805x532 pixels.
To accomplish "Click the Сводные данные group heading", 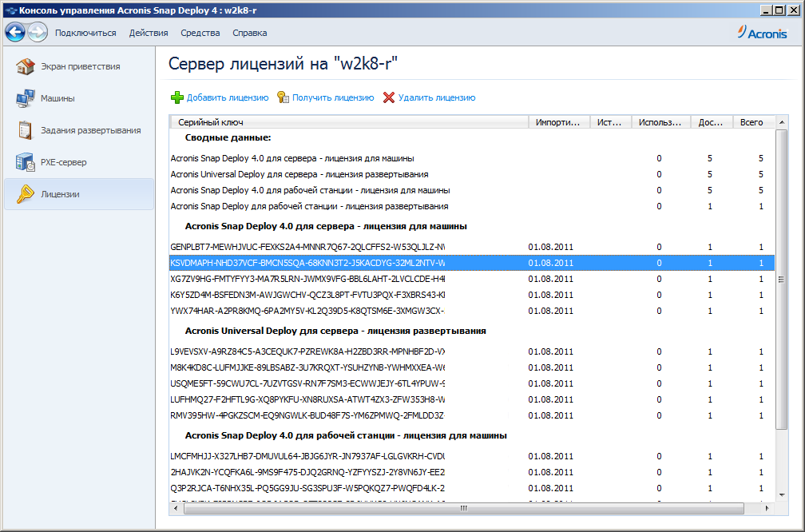I will pos(228,137).
